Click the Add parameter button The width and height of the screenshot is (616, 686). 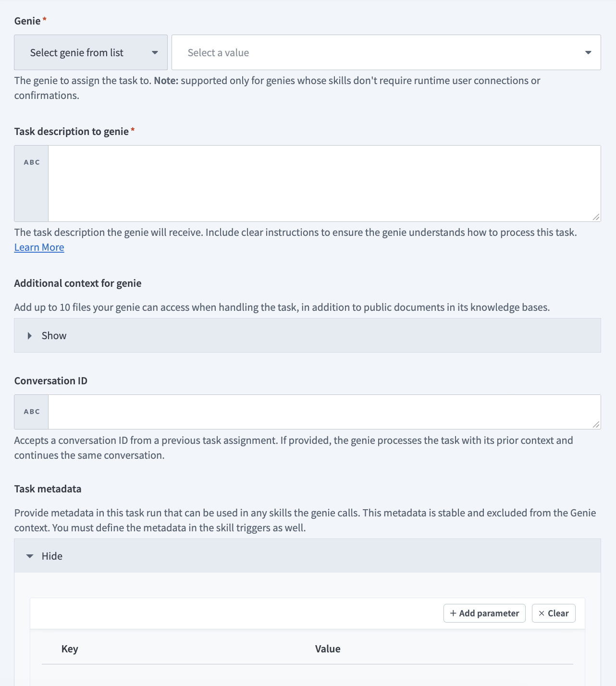point(484,613)
